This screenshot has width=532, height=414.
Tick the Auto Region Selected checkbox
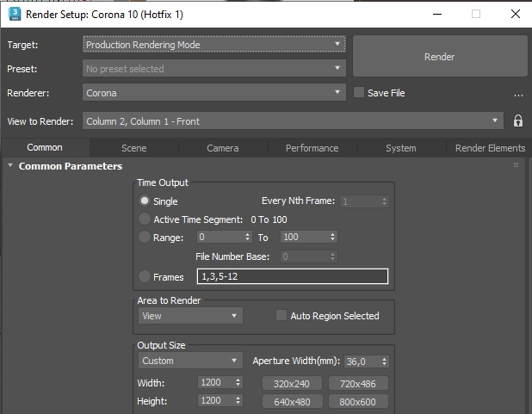[281, 316]
